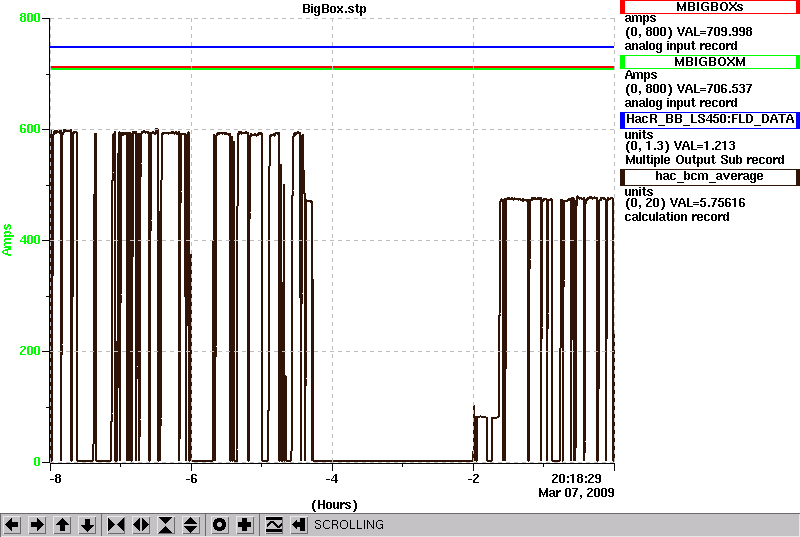
Task: Zoom in the value axis (inward-pointing vertical triangles)
Action: point(166,525)
